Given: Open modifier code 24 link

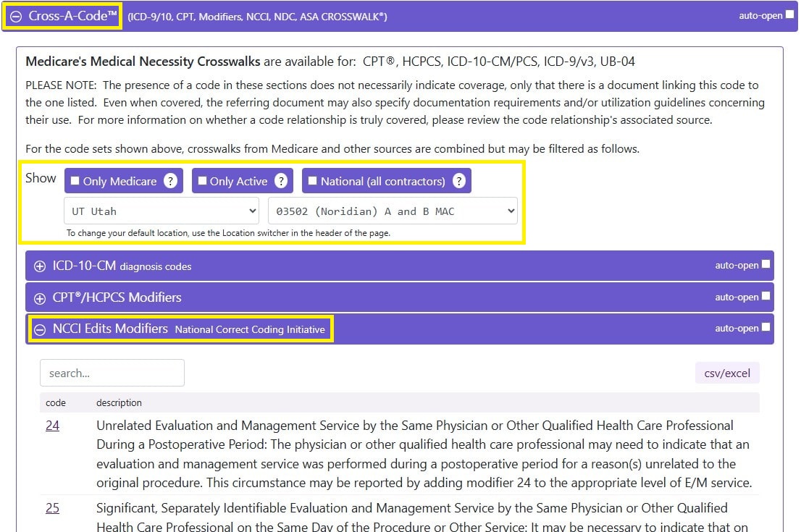Looking at the screenshot, I should point(53,426).
